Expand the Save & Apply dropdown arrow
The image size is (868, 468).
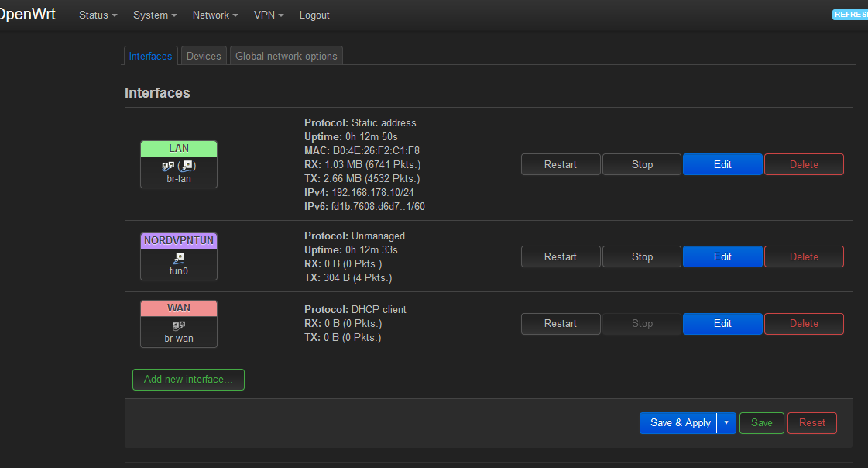pos(726,422)
